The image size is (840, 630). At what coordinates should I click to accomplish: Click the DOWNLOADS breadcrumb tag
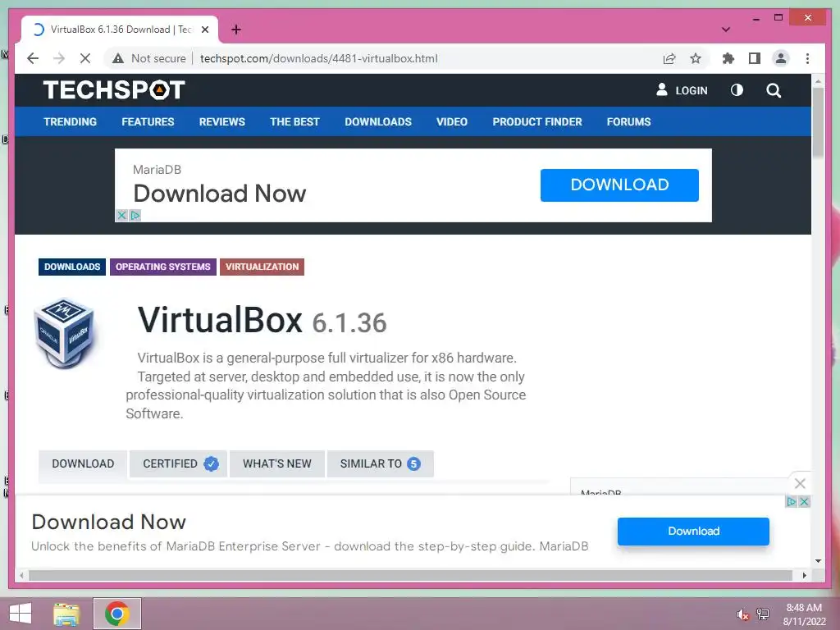[72, 267]
